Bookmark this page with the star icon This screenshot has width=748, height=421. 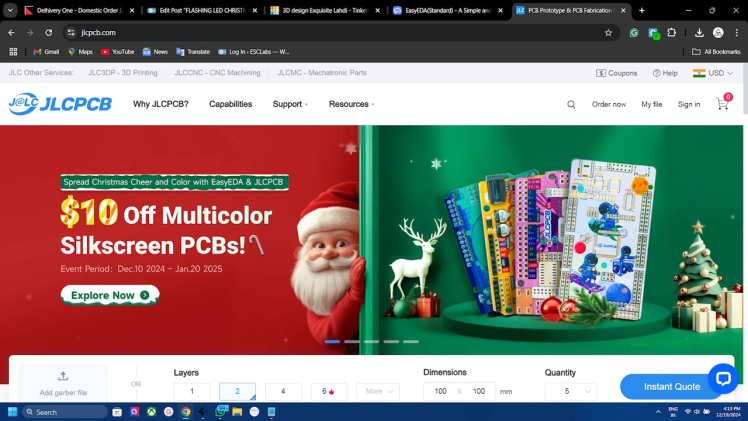coord(608,32)
